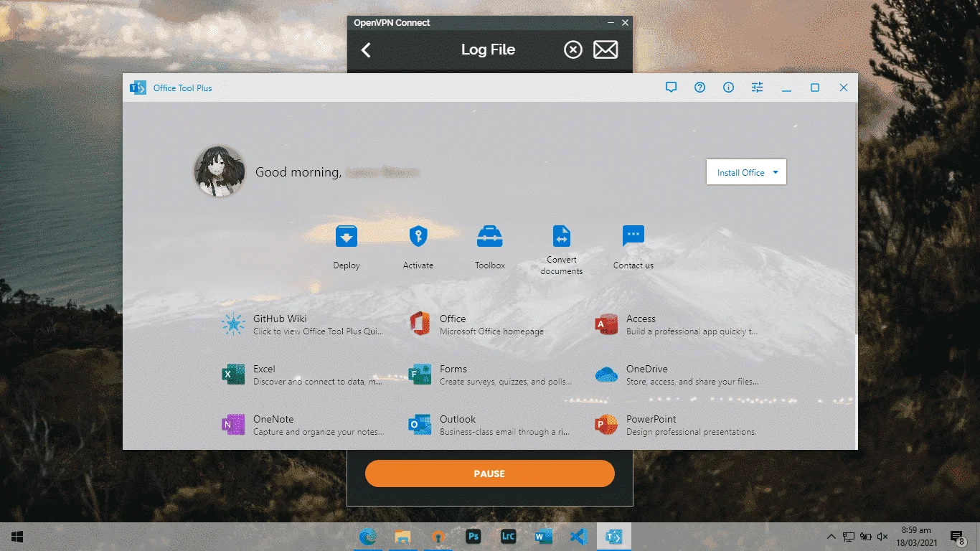Click the network tray icon
The image size is (980, 551).
(x=849, y=537)
